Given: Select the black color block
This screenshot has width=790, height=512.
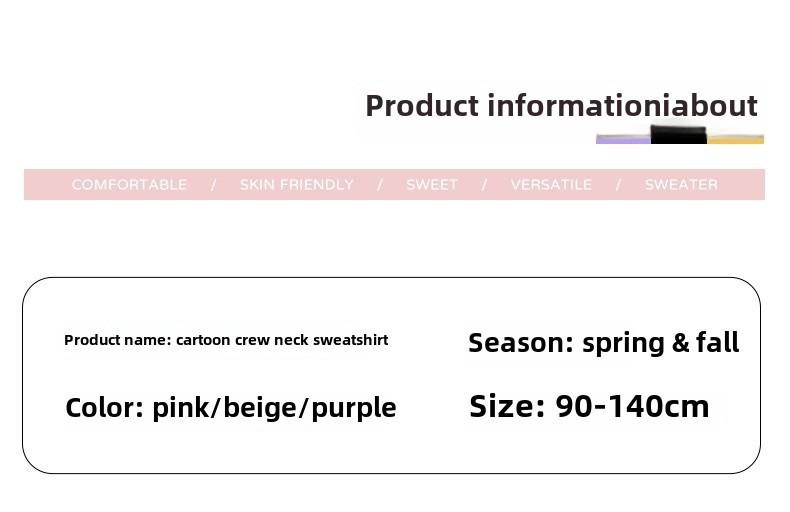Looking at the screenshot, I should (679, 135).
